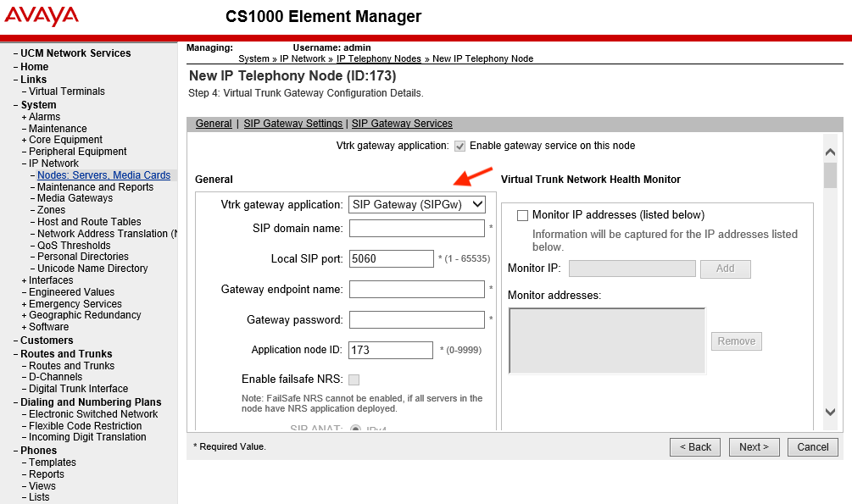The image size is (852, 504).
Task: Open Digital Trunk Interface page
Action: 78,389
